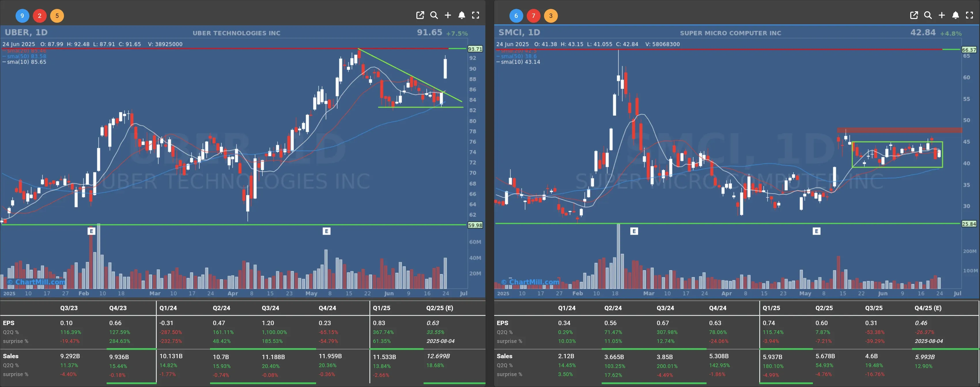Image resolution: width=980 pixels, height=387 pixels.
Task: Click UBER Q2Q growth 1,100.00%
Action: click(x=274, y=332)
